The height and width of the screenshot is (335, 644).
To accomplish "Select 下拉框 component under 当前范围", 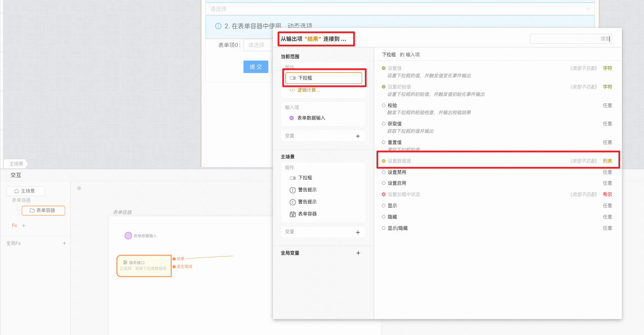I will coord(323,78).
